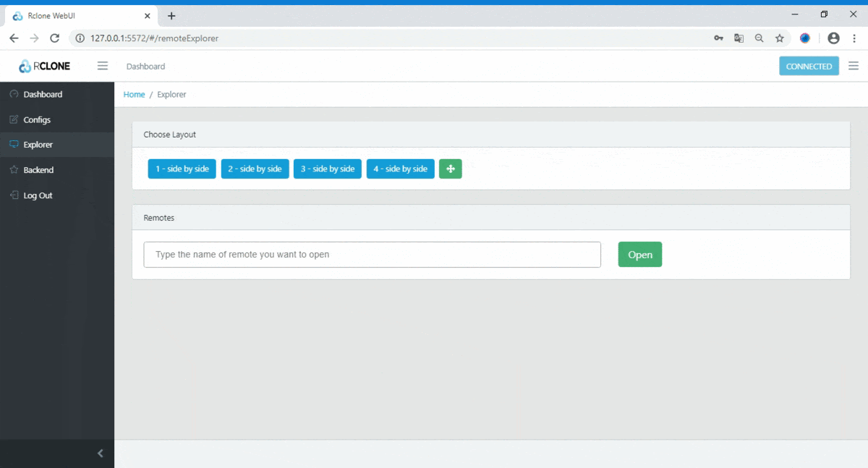This screenshot has height=468, width=868.
Task: Click the green Open button
Action: pyautogui.click(x=640, y=255)
